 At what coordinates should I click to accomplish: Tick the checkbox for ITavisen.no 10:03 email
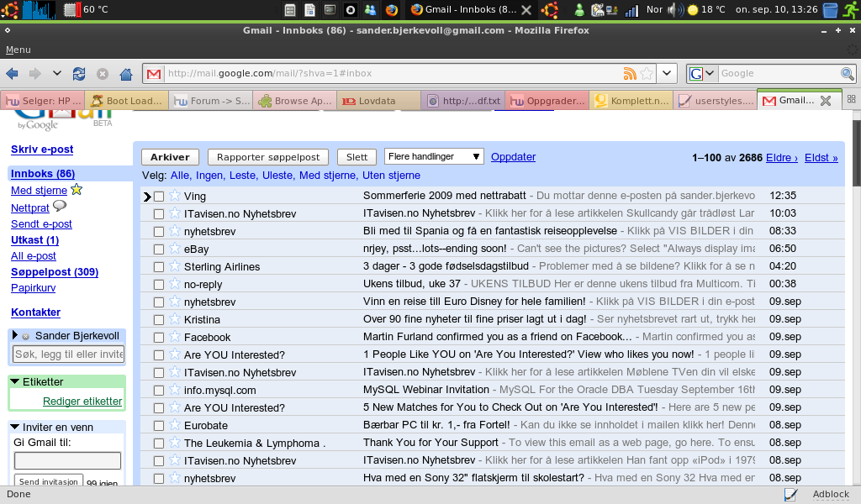point(159,214)
